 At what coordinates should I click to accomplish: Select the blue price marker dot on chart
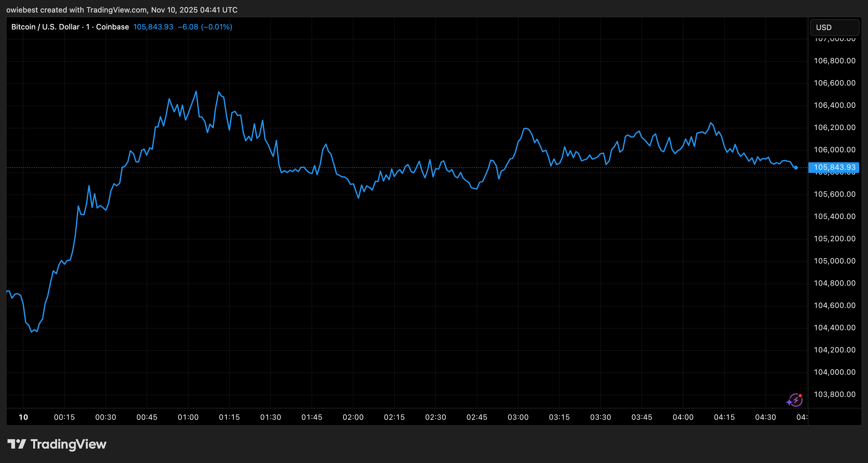[x=796, y=168]
